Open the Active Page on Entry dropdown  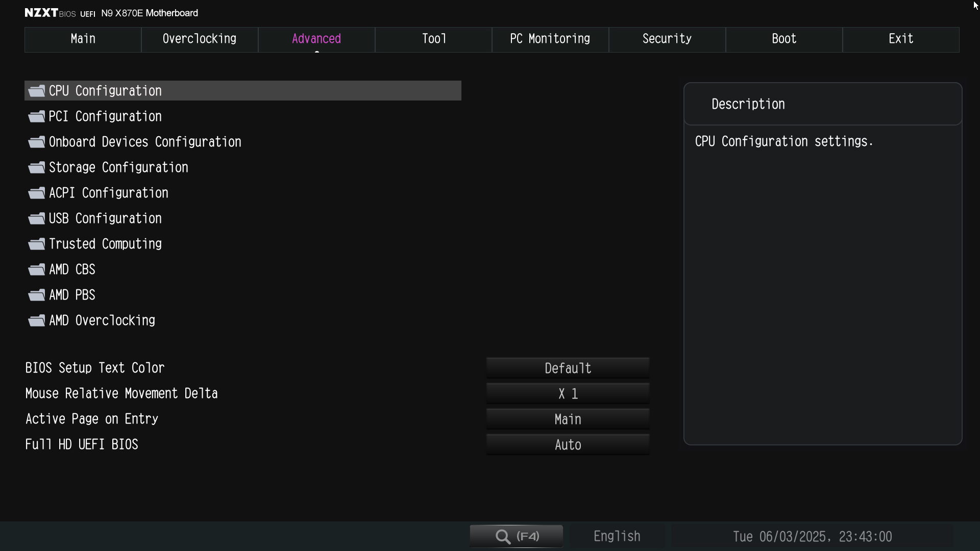coord(568,419)
